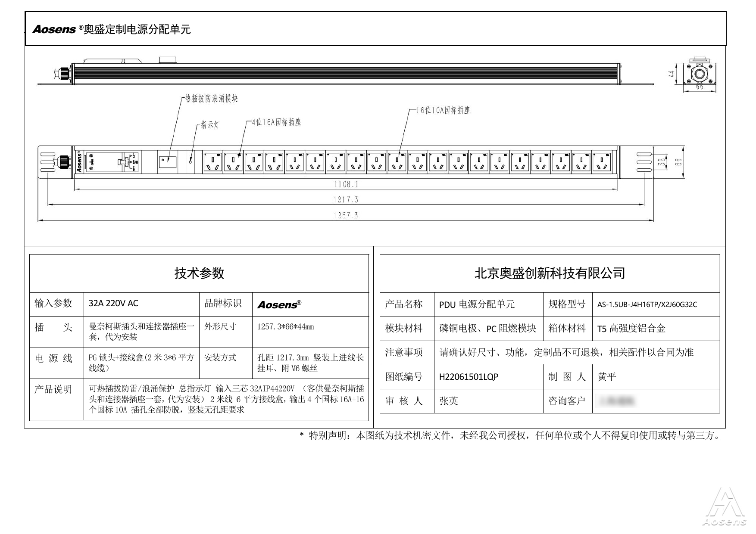This screenshot has height=534, width=756.
Task: Click the model number AS-1.5UB-J4H16TP/X2J60G32C
Action: click(647, 304)
